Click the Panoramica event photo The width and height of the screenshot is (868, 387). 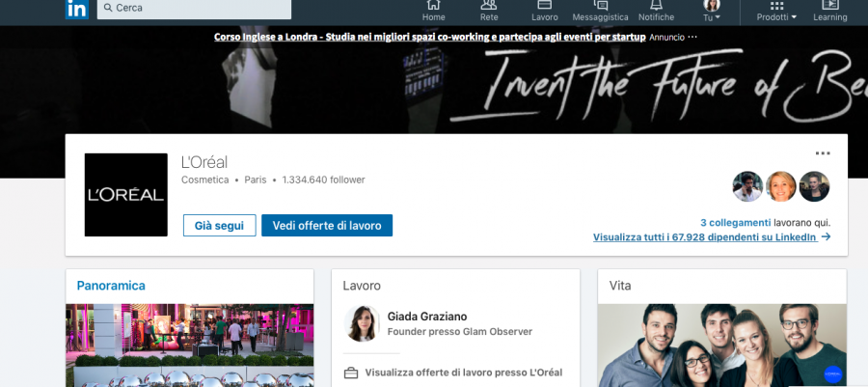(x=189, y=345)
